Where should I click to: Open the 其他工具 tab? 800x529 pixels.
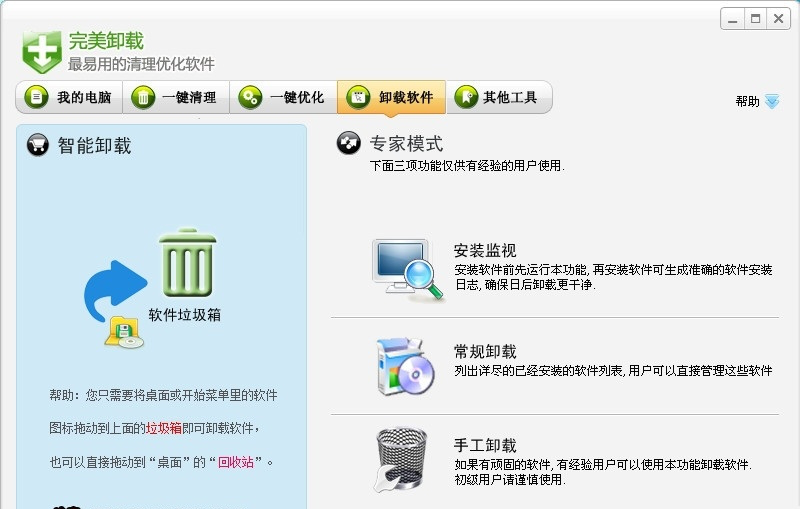[499, 97]
